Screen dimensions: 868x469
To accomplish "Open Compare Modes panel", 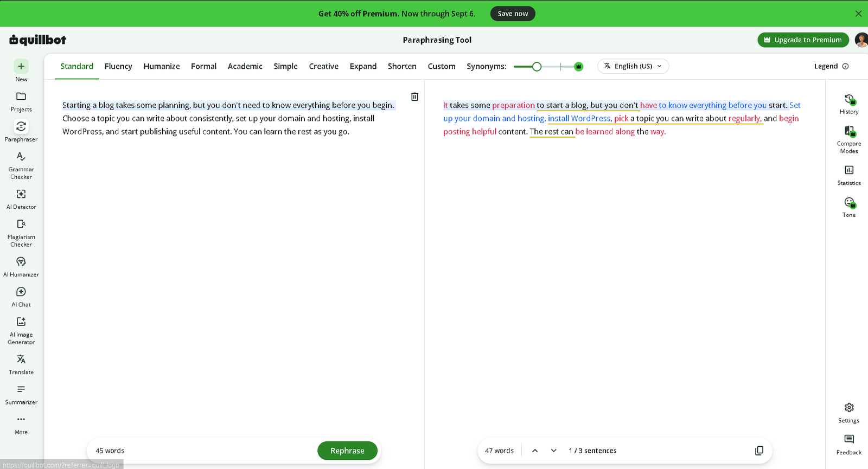I will 849,139.
